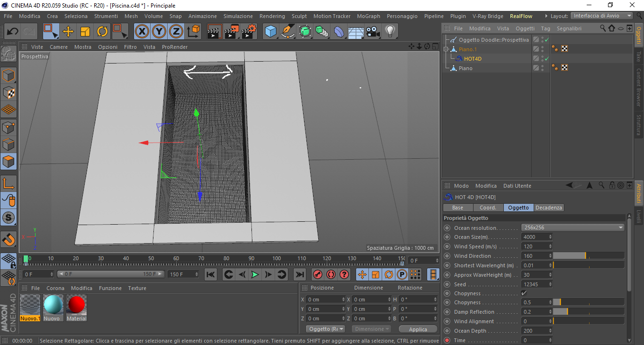Image resolution: width=644 pixels, height=345 pixels.
Task: Select the Move tool in the top toolbar
Action: pyautogui.click(x=68, y=32)
